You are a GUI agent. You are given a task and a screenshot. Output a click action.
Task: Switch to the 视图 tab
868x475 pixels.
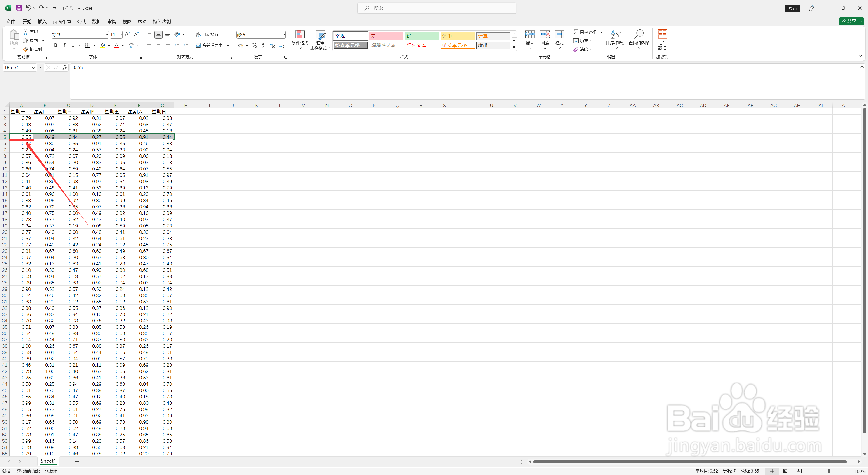click(127, 21)
